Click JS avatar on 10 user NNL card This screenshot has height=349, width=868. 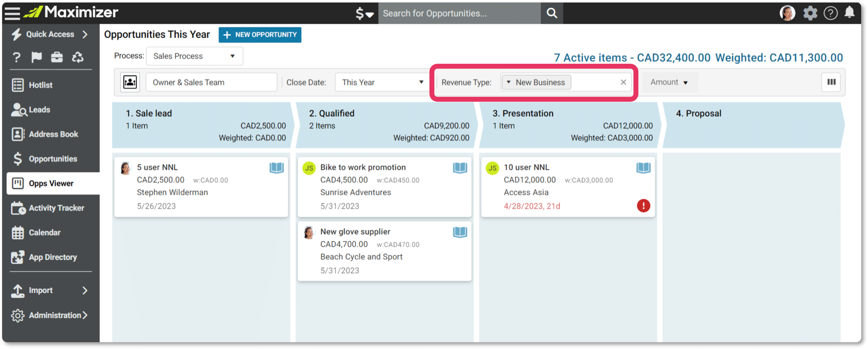[492, 168]
